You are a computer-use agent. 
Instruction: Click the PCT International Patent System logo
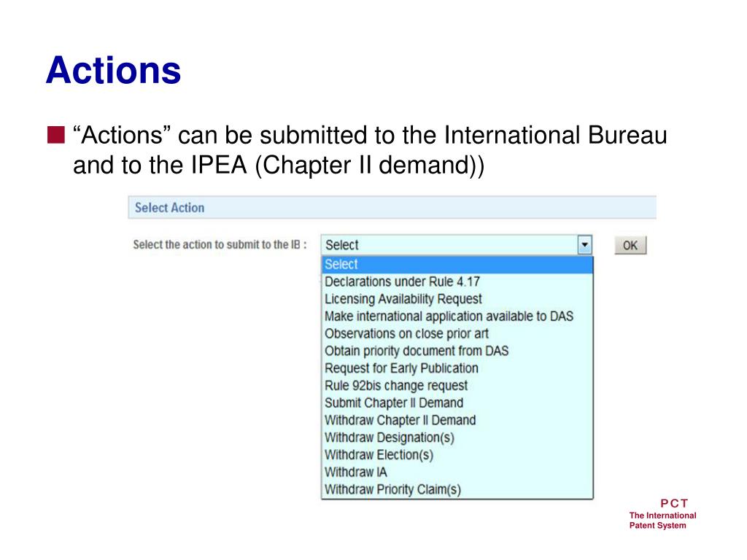[662, 514]
